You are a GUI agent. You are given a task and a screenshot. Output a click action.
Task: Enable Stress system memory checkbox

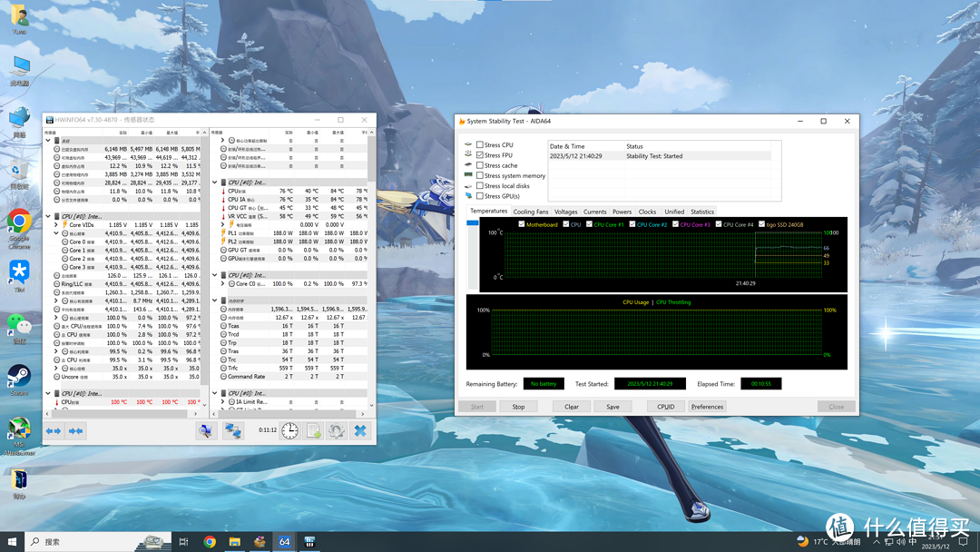click(x=480, y=175)
